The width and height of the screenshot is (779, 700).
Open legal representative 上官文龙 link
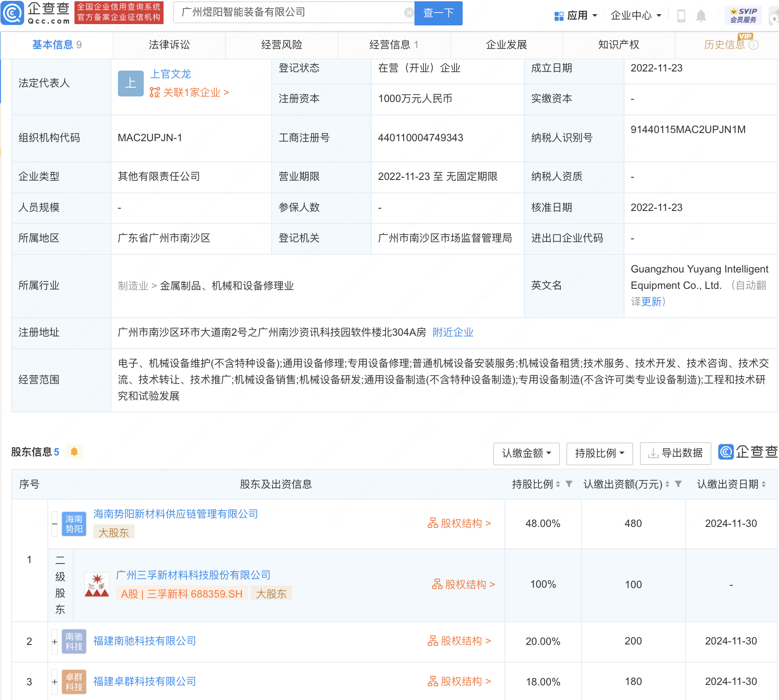pyautogui.click(x=170, y=74)
